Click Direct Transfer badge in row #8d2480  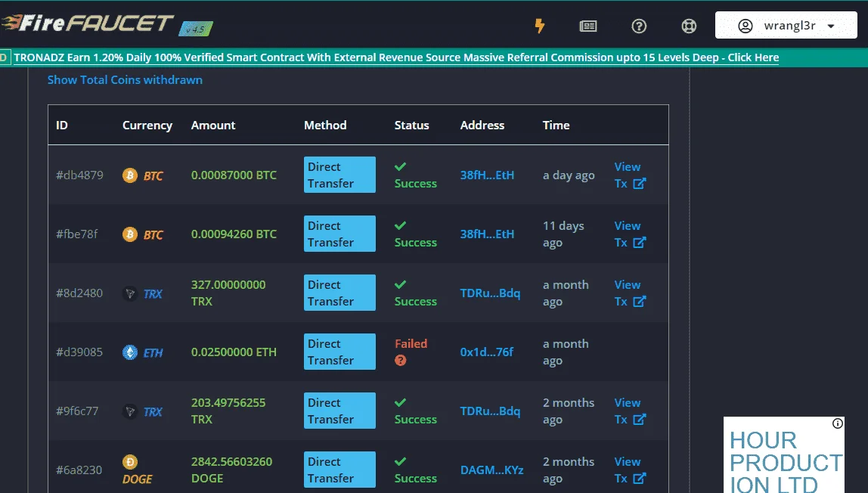coord(339,293)
